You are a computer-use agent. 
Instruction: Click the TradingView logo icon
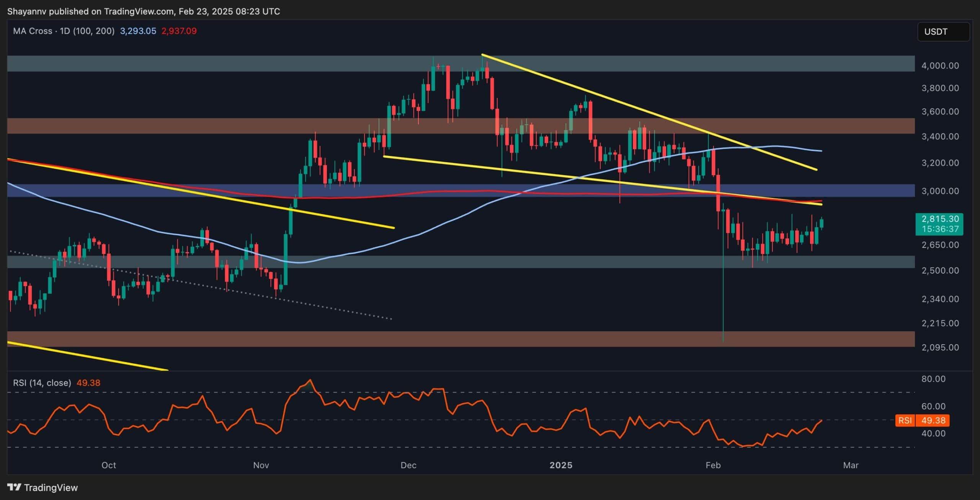(x=14, y=487)
